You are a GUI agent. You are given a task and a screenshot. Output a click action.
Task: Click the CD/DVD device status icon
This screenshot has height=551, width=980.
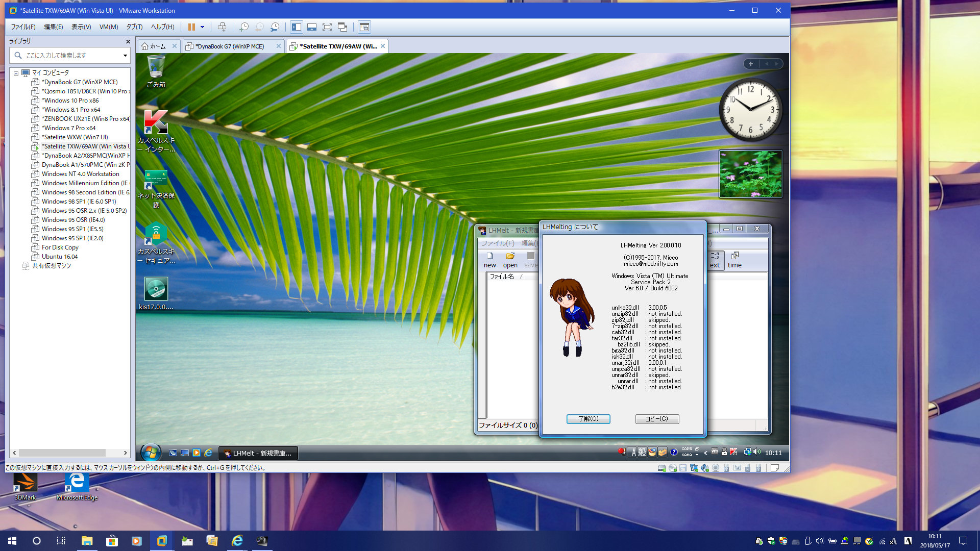[x=673, y=468]
